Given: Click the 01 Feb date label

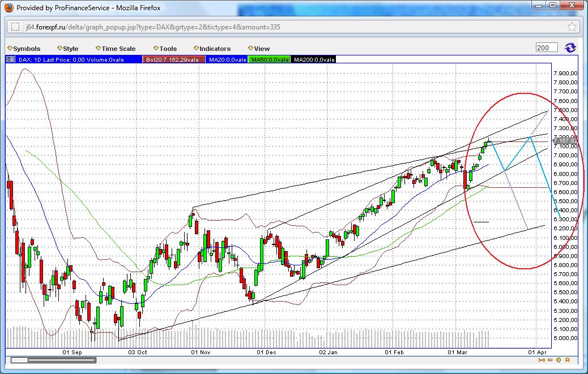Looking at the screenshot, I should point(394,352).
